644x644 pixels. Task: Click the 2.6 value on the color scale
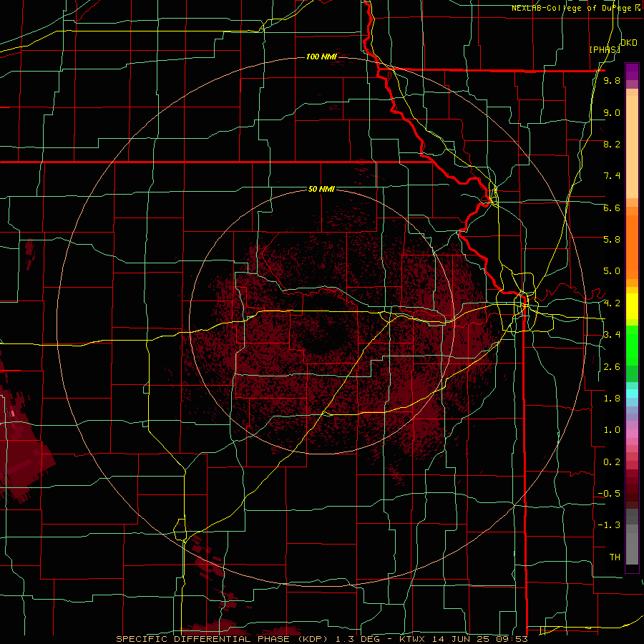[612, 367]
